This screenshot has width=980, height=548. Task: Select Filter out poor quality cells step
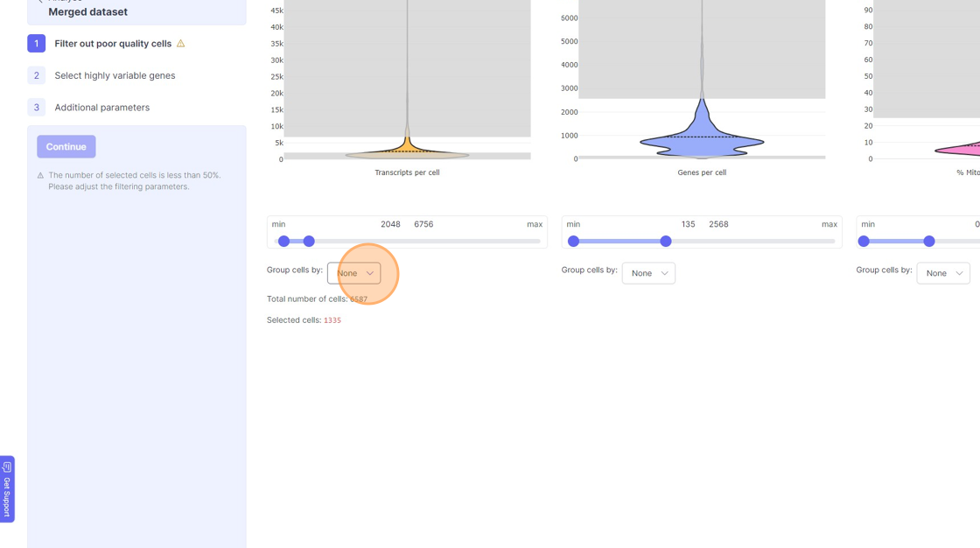click(113, 43)
